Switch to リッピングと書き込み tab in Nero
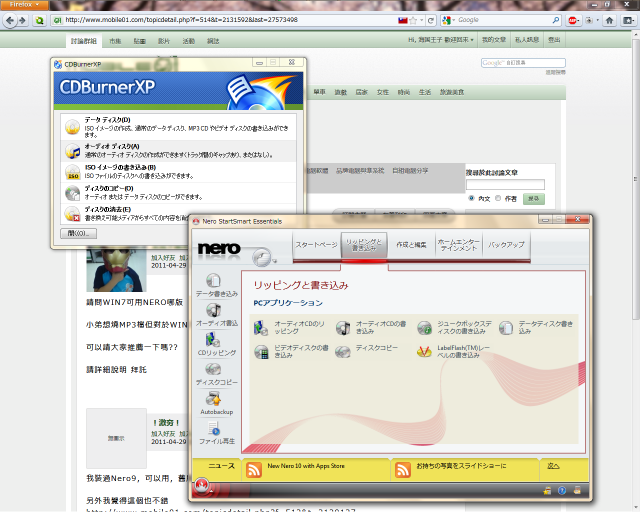Screen dimensions: 640x512 point(364,245)
